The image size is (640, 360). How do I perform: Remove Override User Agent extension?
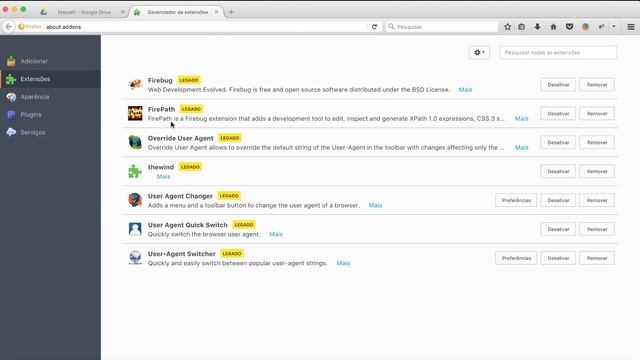pos(597,142)
